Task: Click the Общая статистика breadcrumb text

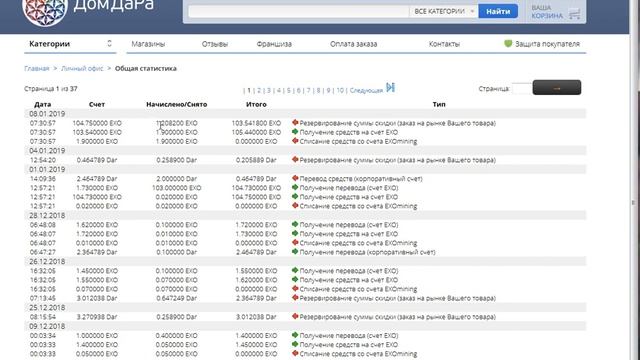Action: coord(146,69)
